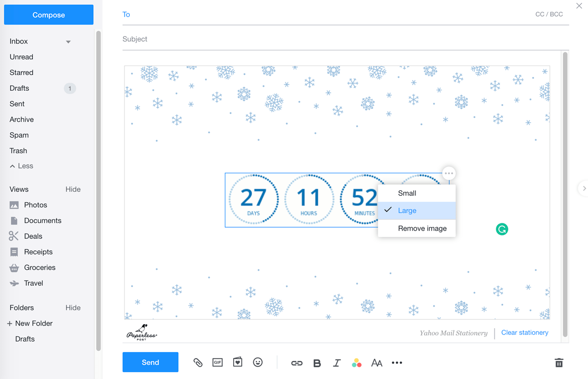Open the Starred folder
The image size is (588, 379).
[x=22, y=72]
